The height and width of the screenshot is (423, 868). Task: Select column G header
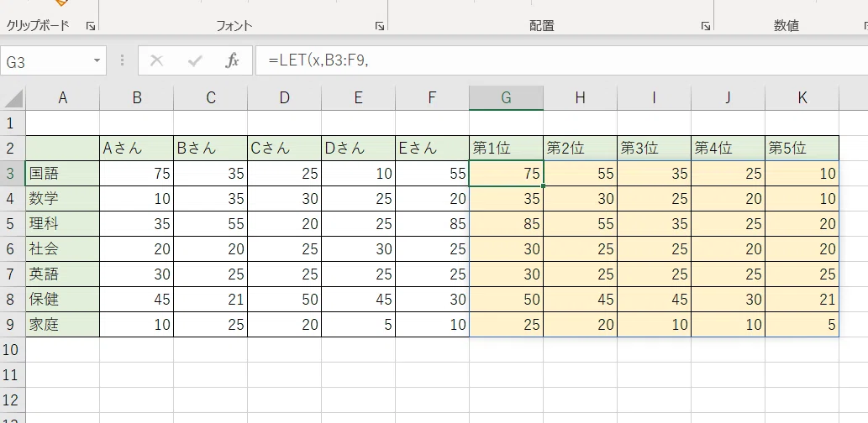coord(506,98)
